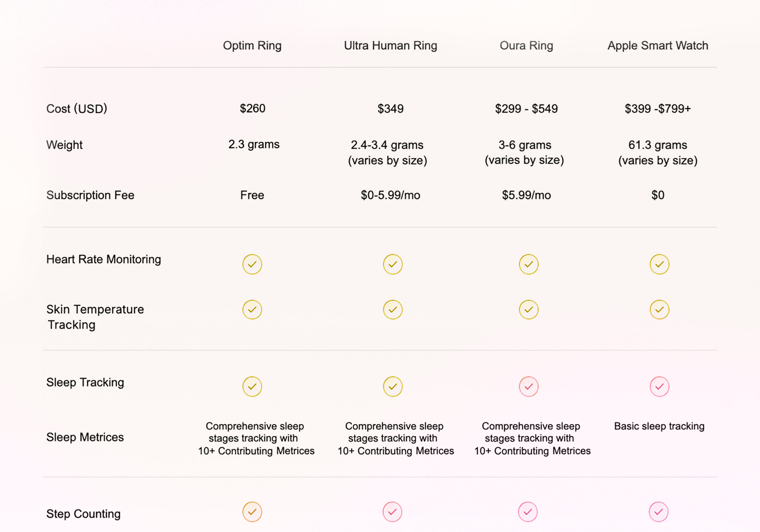Screen dimensions: 760x532
Task: Click Apple Smart Watch pink sleep tracking checkmark
Action: (659, 386)
